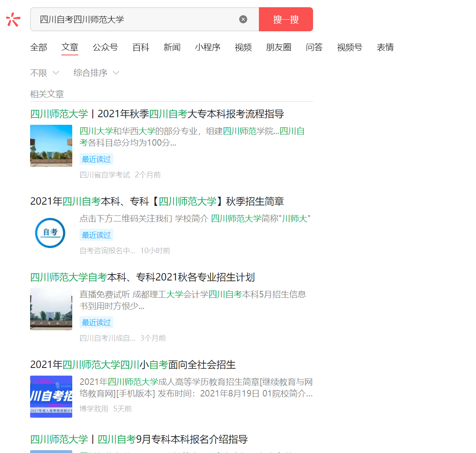Open the 新闻 tab
Viewport: 476px width, 453px height.
coord(172,47)
